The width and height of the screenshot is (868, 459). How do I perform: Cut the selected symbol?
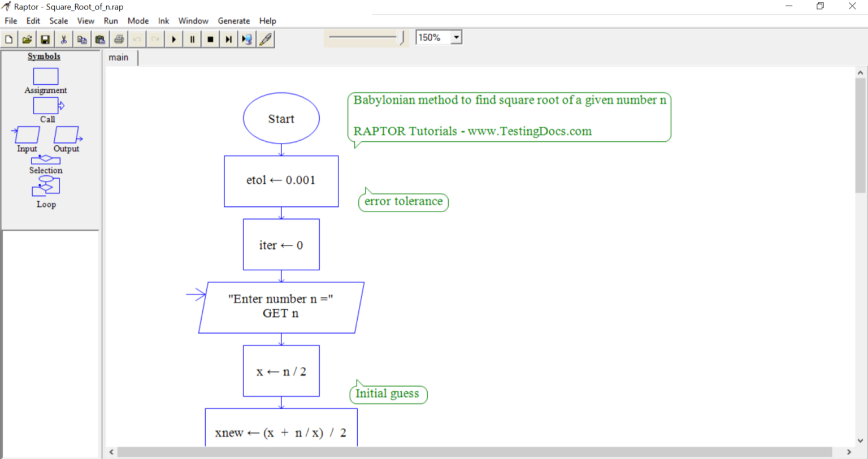tap(63, 38)
